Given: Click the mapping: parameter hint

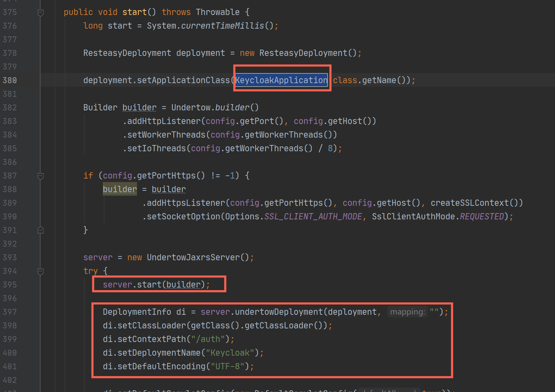Looking at the screenshot, I should (408, 312).
